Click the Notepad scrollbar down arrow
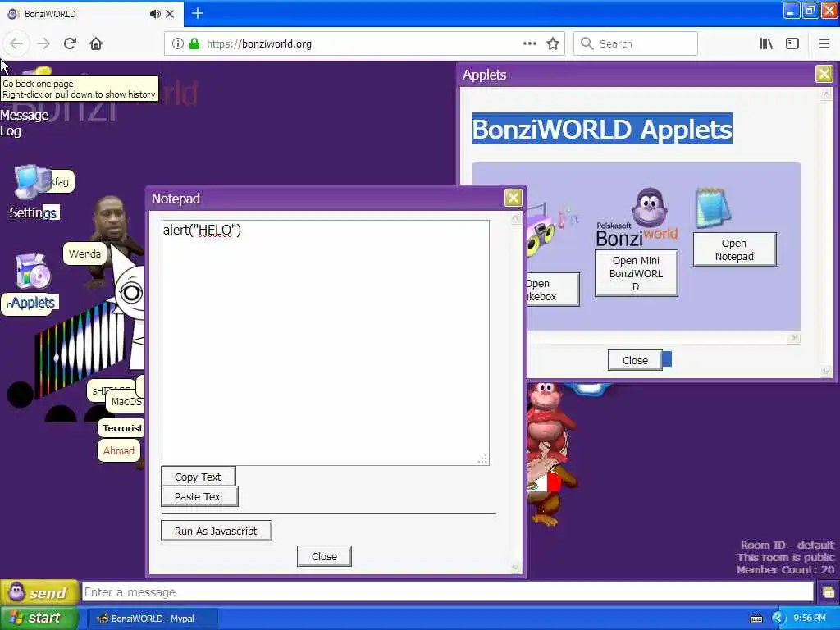The image size is (840, 630). (x=515, y=567)
